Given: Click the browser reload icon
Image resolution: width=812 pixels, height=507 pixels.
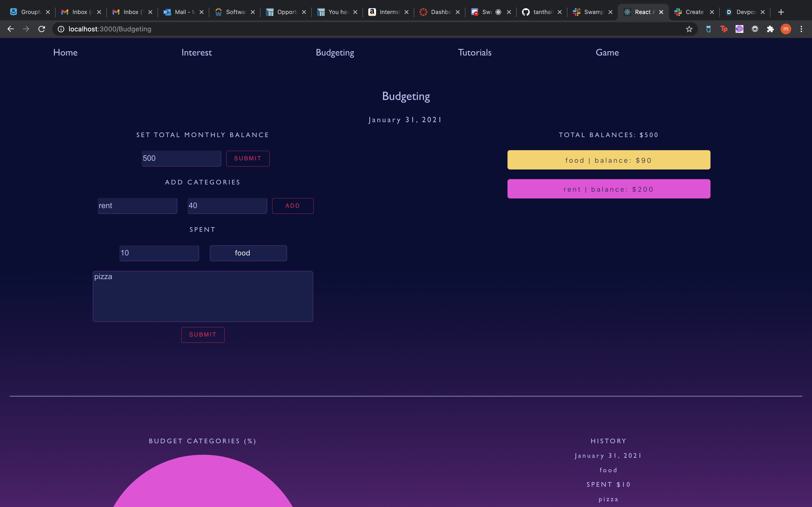Looking at the screenshot, I should 42,29.
